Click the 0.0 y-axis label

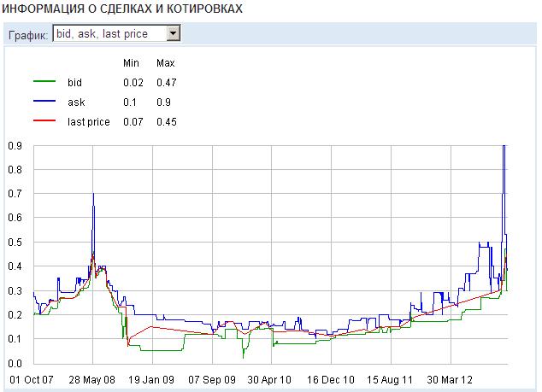15,364
